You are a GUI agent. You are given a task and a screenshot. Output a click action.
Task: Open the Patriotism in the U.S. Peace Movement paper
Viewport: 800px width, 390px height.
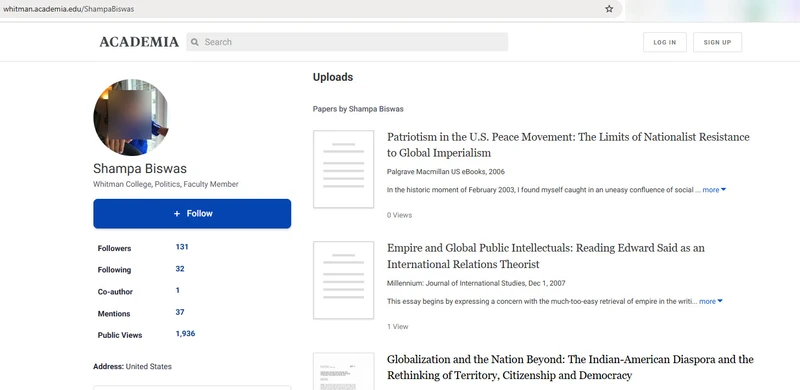pos(568,145)
